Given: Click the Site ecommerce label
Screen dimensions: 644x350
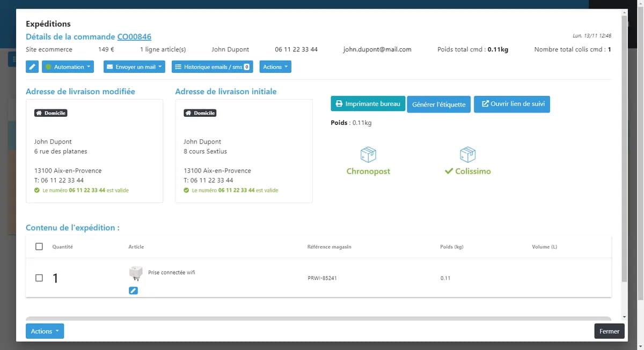Looking at the screenshot, I should 49,49.
